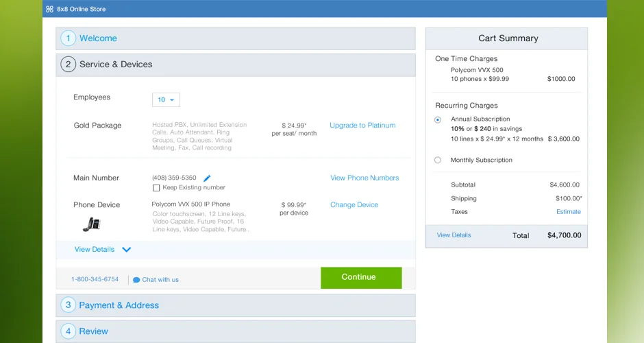The width and height of the screenshot is (644, 343).
Task: Expand View Details chevron under Phone Device
Action: 127,250
